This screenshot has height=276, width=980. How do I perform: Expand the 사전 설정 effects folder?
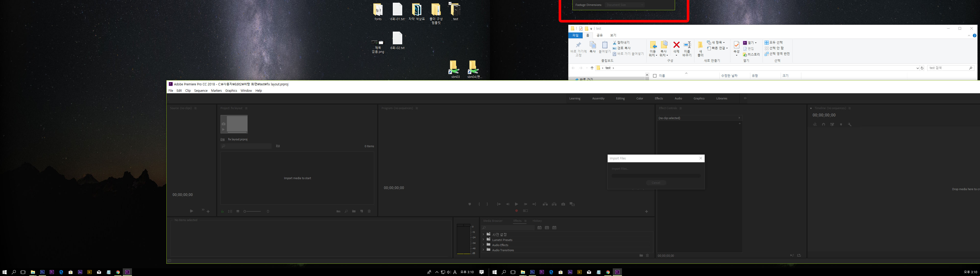click(x=483, y=234)
